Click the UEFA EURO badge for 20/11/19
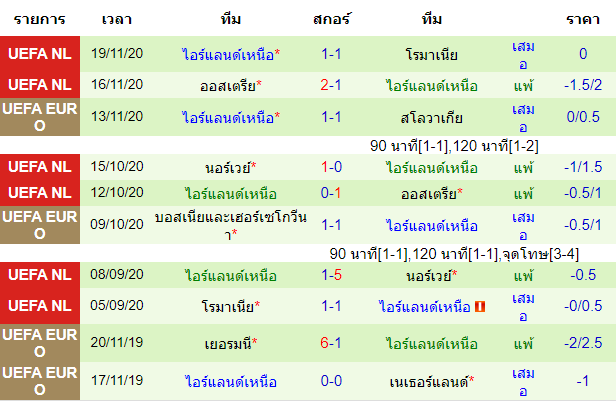Screen dimensions: 616x401 40,343
